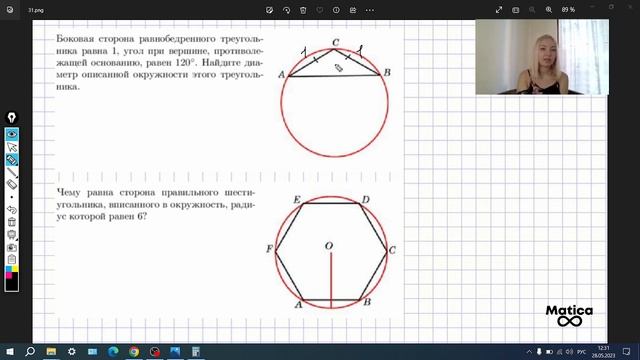This screenshot has height=360, width=640.
Task: Click the pen nib logo above annotation toolbar
Action: (11, 118)
